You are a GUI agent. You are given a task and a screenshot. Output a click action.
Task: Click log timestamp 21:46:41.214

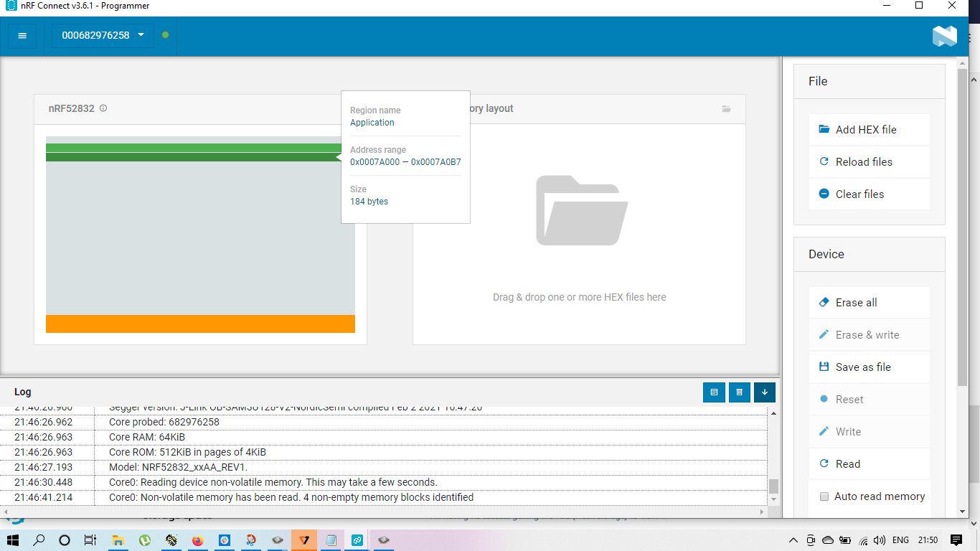(44, 497)
